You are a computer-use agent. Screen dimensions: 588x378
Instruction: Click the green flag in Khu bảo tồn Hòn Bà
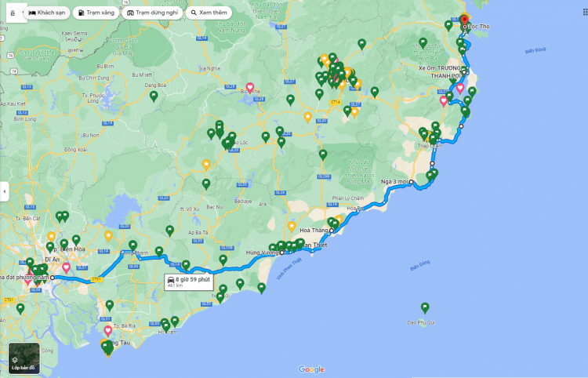(423, 43)
